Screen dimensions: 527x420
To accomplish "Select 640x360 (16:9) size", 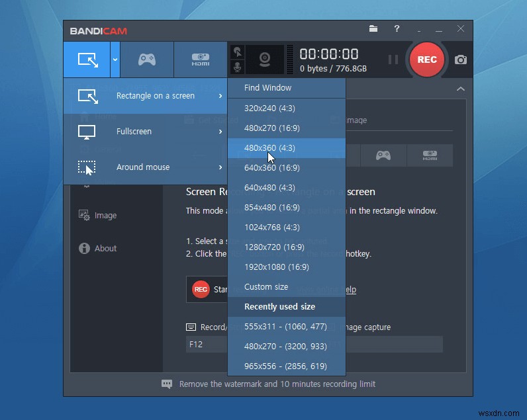I will click(x=287, y=168).
